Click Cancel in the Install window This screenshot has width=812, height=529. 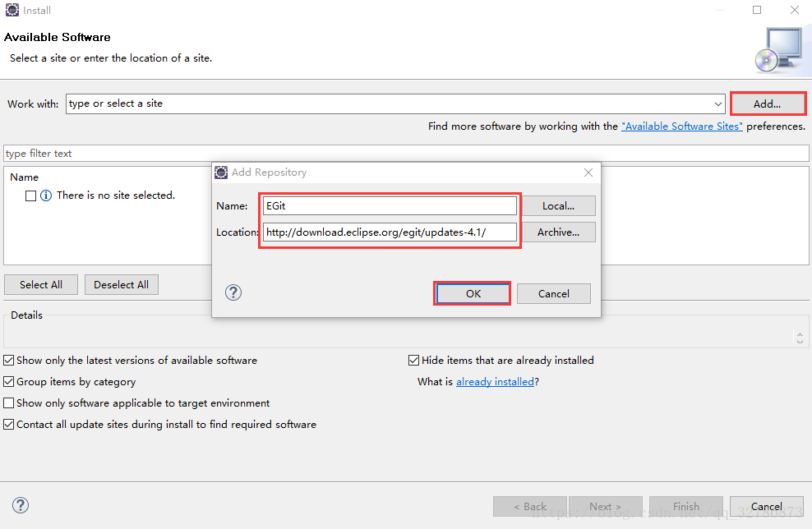(767, 506)
